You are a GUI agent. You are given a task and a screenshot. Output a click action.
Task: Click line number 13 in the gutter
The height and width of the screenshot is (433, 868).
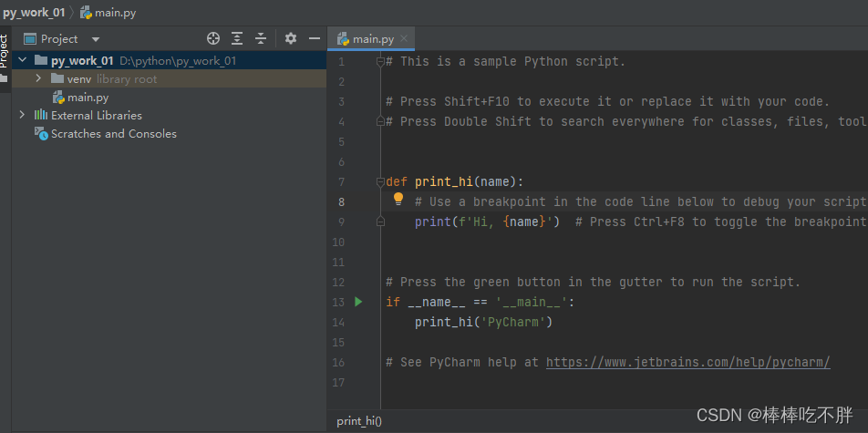pyautogui.click(x=338, y=303)
